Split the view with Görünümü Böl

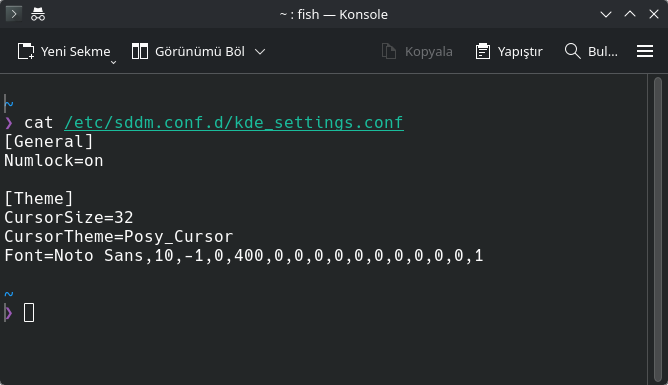tap(188, 52)
